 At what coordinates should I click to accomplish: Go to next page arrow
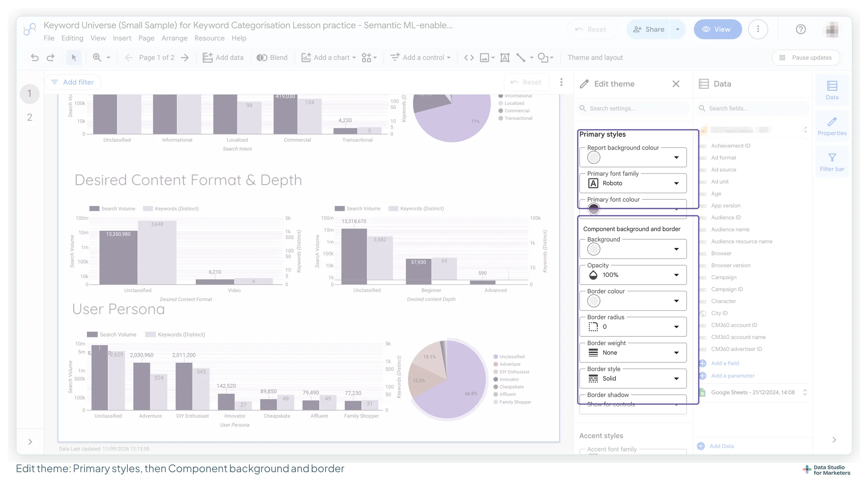tap(185, 58)
